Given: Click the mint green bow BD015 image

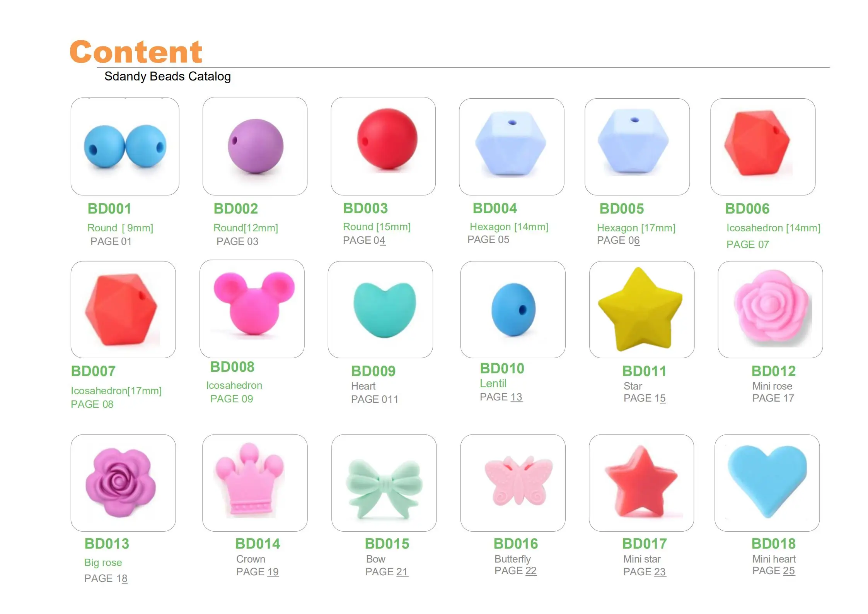Looking at the screenshot, I should pyautogui.click(x=384, y=483).
